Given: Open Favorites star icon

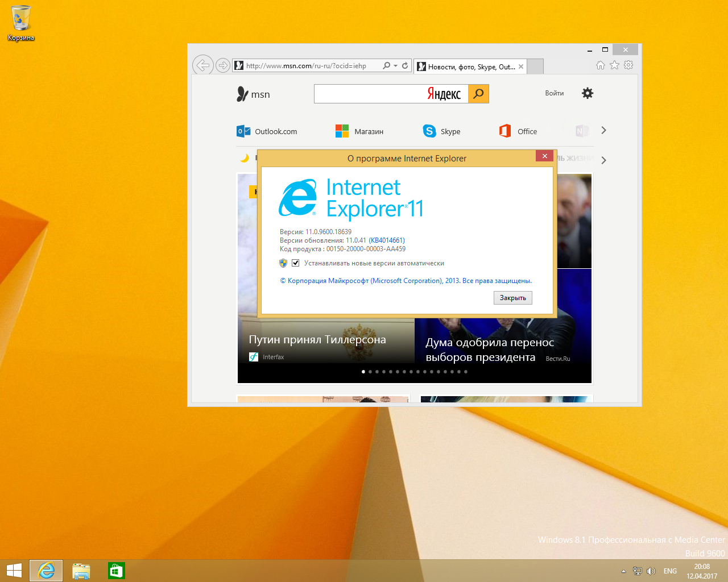Looking at the screenshot, I should click(x=614, y=65).
